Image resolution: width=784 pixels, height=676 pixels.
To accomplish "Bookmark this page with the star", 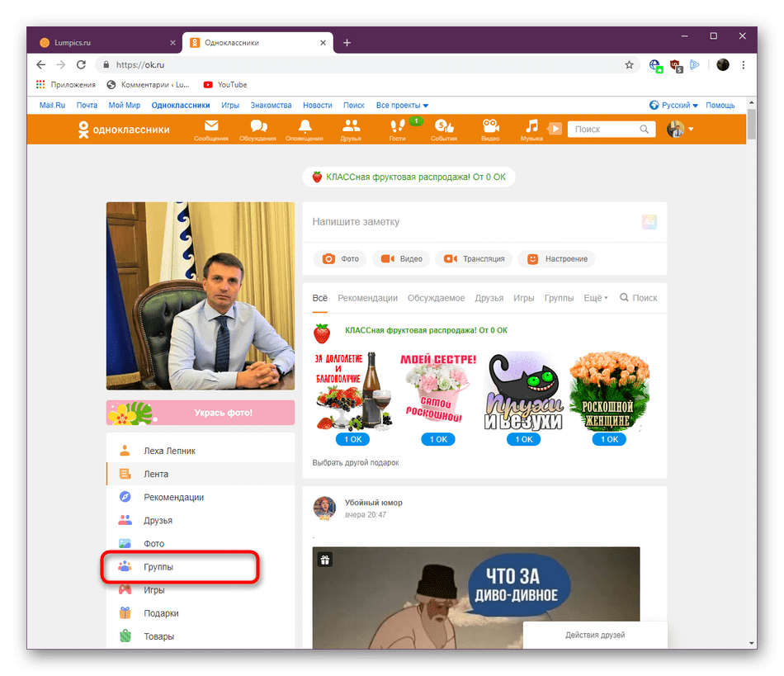I will tap(629, 64).
